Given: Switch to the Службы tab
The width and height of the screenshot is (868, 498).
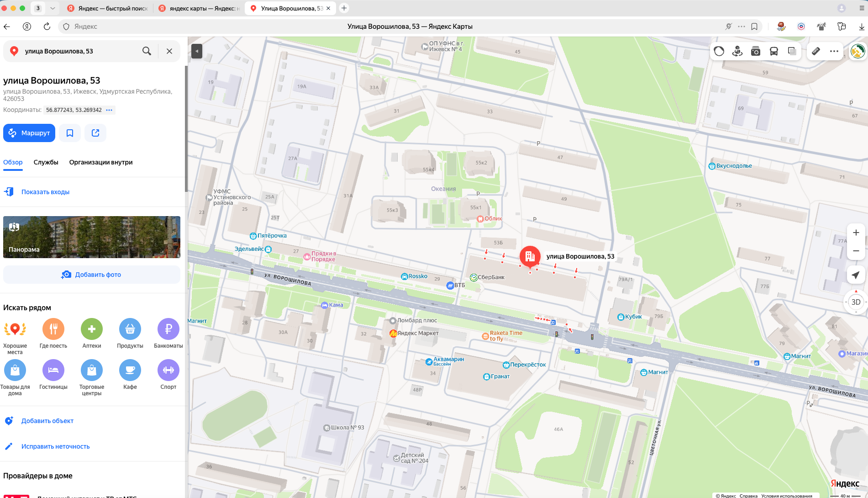Looking at the screenshot, I should click(46, 162).
